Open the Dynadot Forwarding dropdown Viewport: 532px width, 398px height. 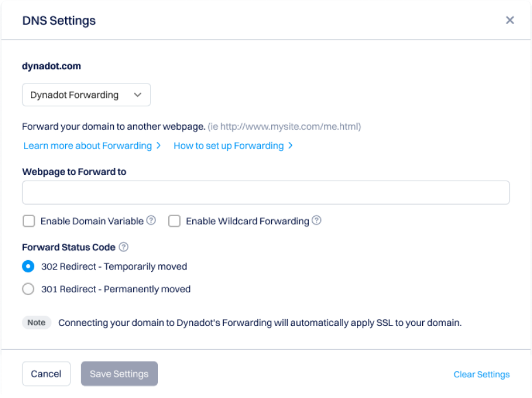(86, 95)
